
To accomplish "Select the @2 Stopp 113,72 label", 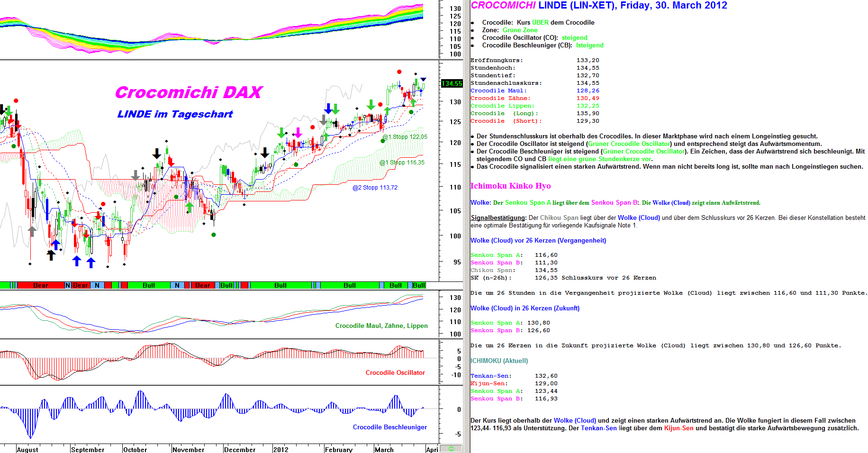I will tap(375, 188).
